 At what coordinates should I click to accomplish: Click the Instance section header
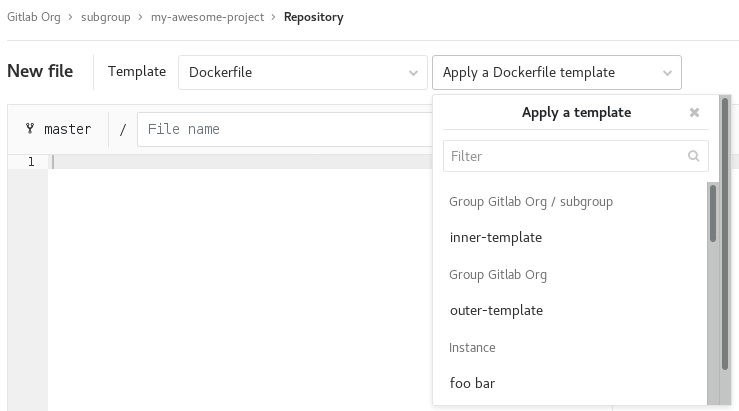[473, 348]
